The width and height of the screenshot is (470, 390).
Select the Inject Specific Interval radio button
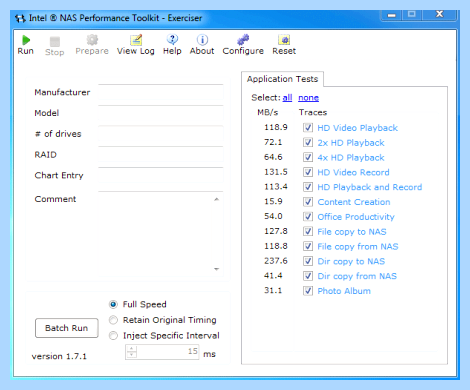[113, 335]
